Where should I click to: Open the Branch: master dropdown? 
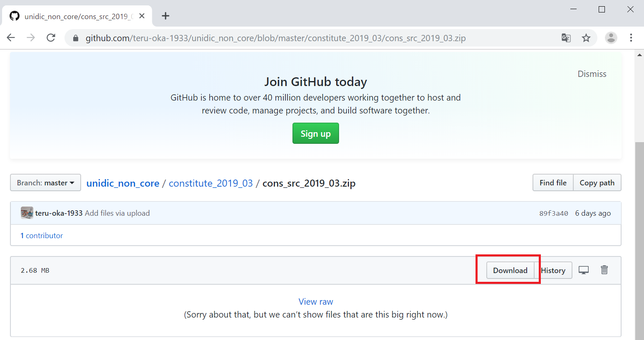point(45,183)
